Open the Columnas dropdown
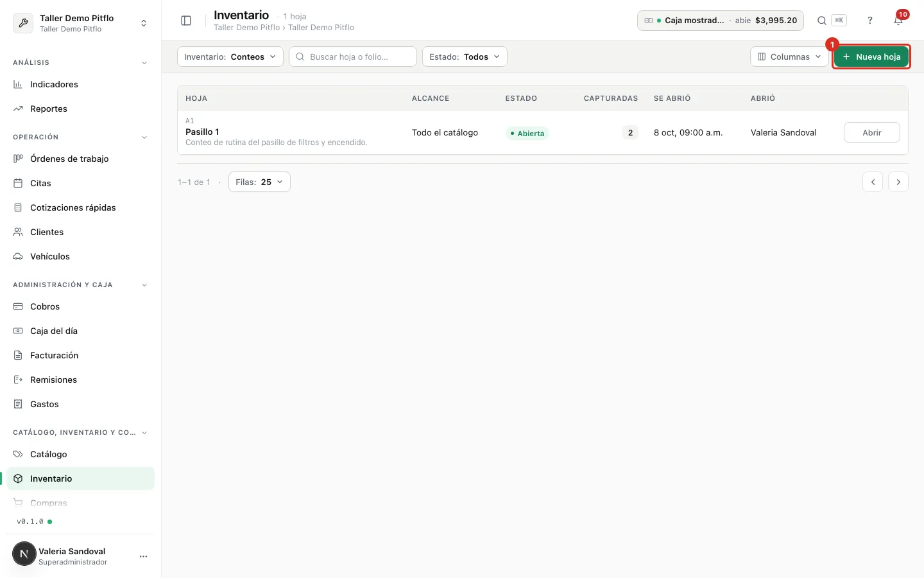Viewport: 924px width, 578px height. click(x=789, y=57)
